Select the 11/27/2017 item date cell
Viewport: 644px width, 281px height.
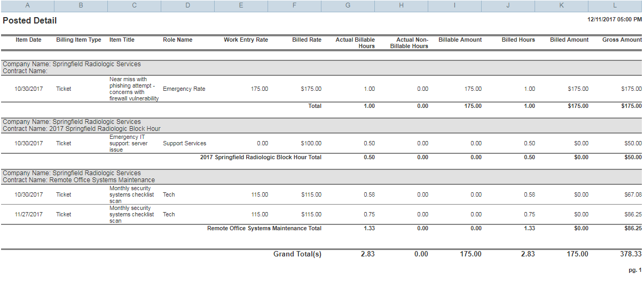tap(28, 215)
